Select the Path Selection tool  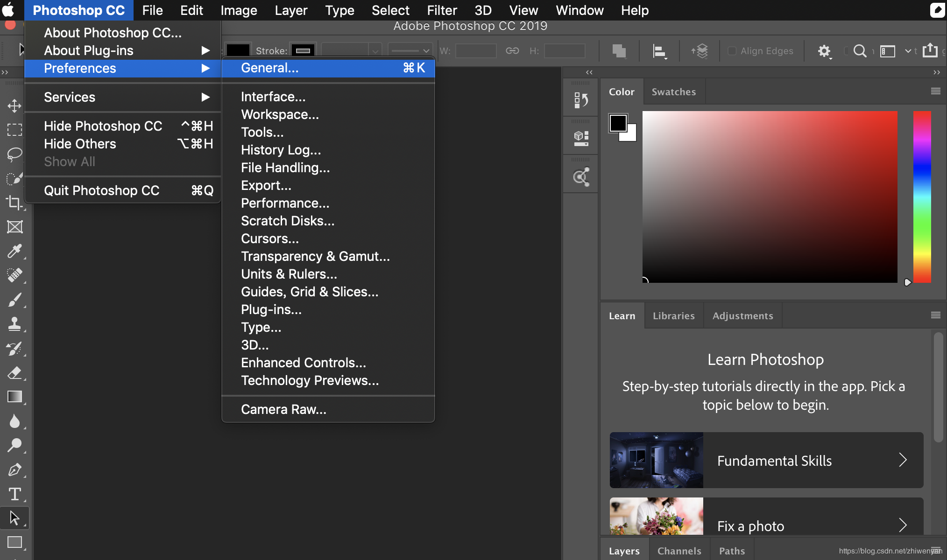tap(14, 518)
